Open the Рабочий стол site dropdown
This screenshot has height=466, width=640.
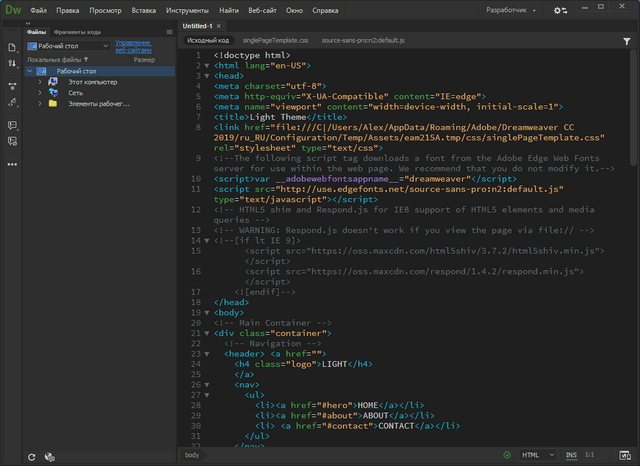[68, 46]
